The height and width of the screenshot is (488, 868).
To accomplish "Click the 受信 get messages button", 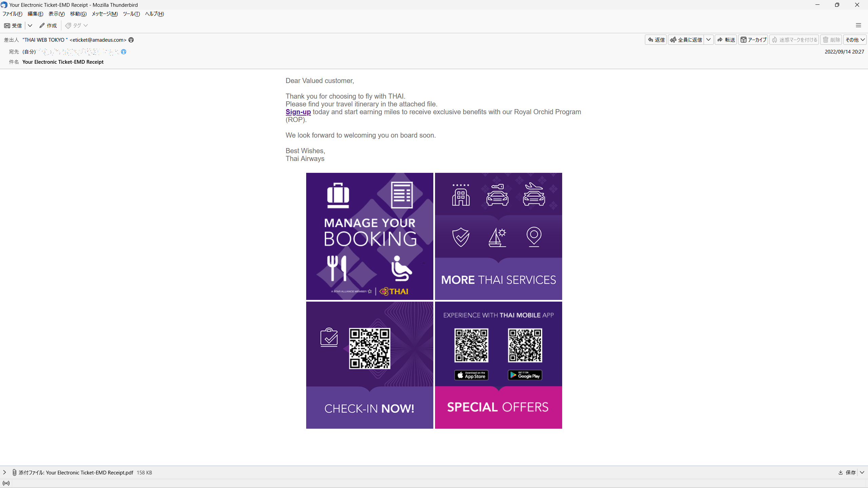I will click(x=13, y=26).
